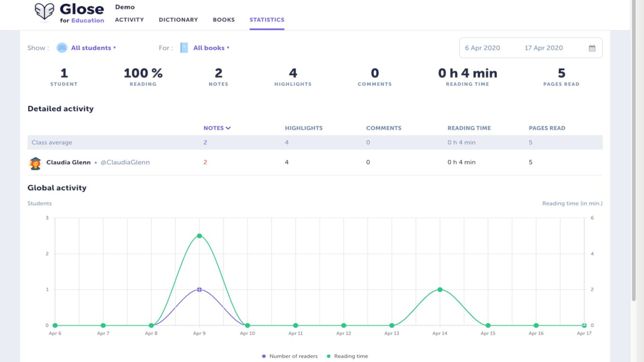
Task: Sort by NOTES column chevron
Action: point(228,128)
